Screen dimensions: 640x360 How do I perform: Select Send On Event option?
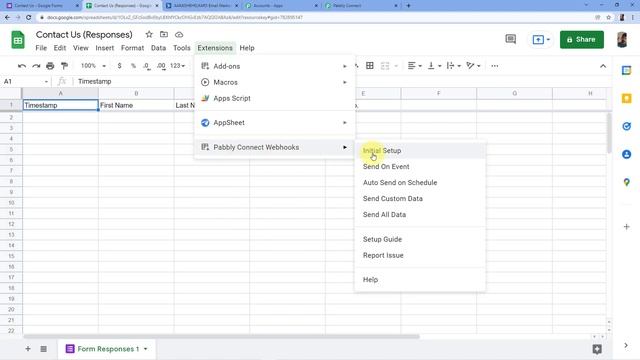point(420,167)
